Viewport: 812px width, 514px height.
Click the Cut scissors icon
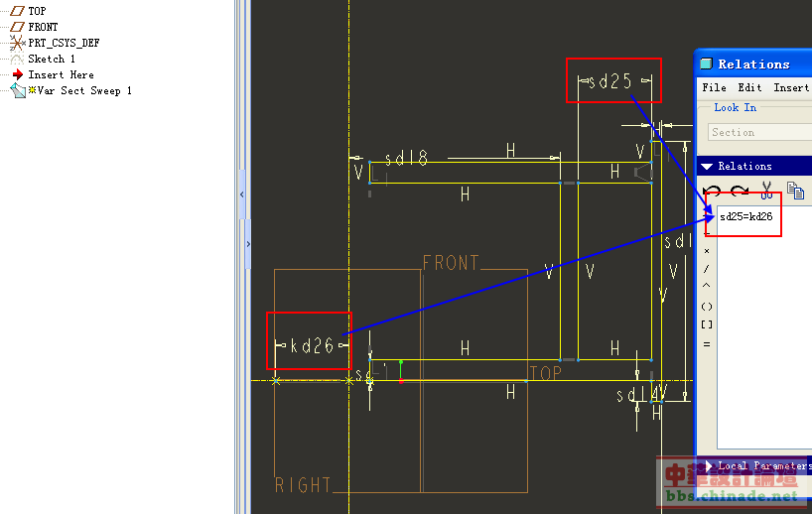click(766, 191)
